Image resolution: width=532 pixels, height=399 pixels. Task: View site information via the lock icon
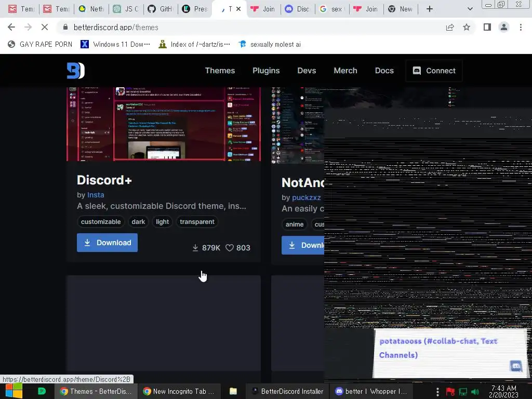point(65,27)
